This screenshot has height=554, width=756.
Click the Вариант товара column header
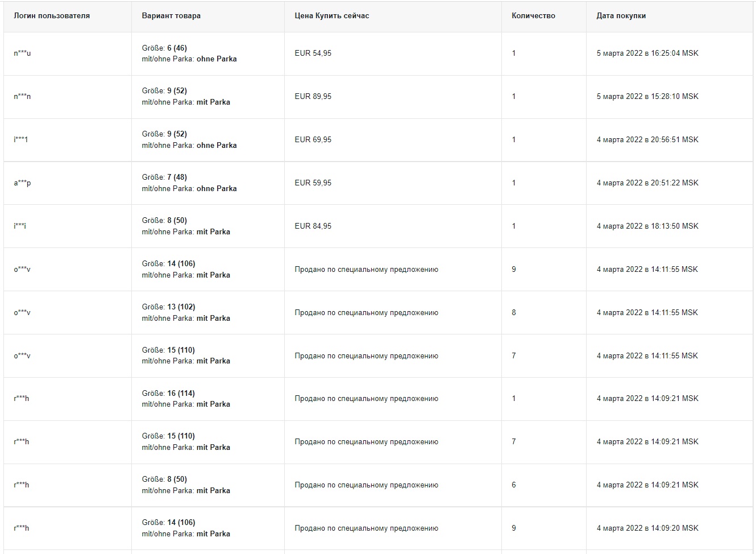171,16
